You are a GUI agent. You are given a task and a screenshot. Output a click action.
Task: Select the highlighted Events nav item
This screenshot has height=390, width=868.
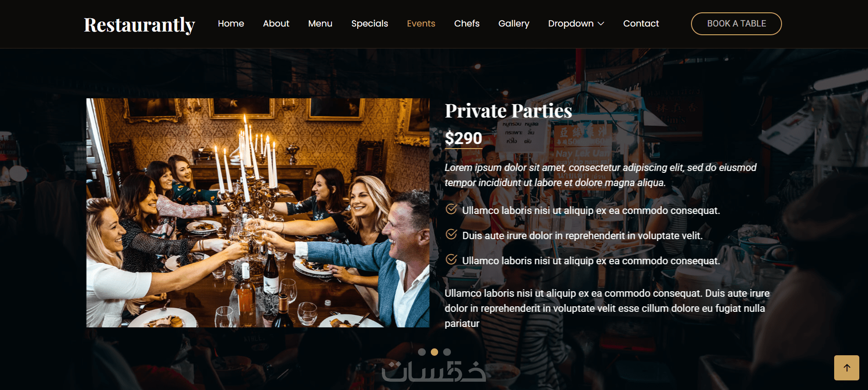pyautogui.click(x=421, y=23)
